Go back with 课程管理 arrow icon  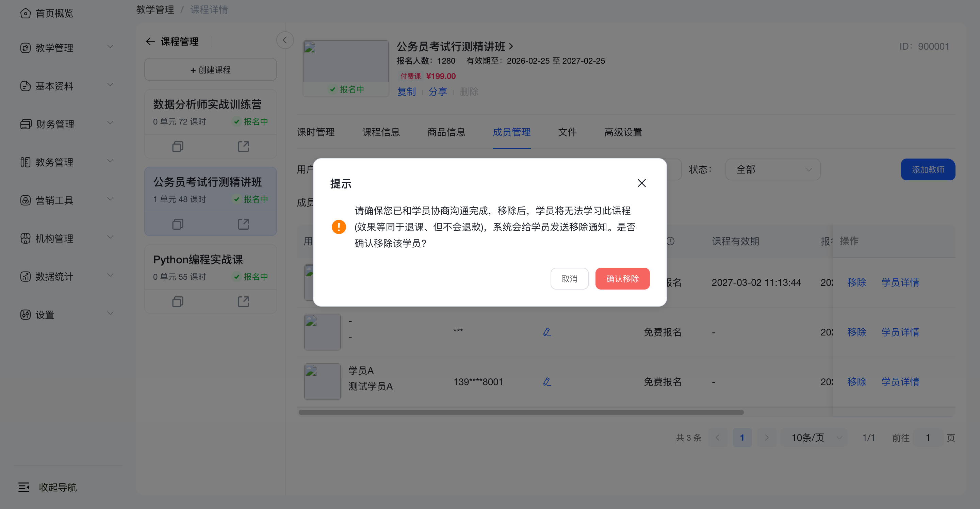tap(150, 42)
